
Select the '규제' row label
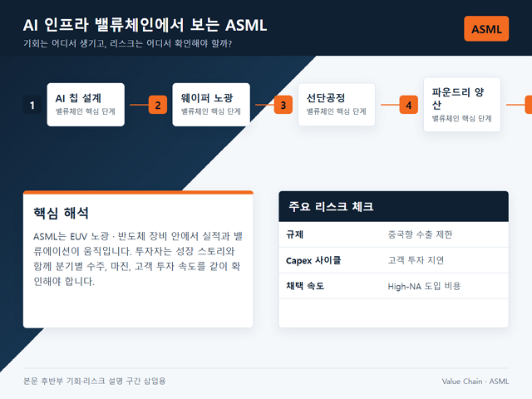(295, 234)
